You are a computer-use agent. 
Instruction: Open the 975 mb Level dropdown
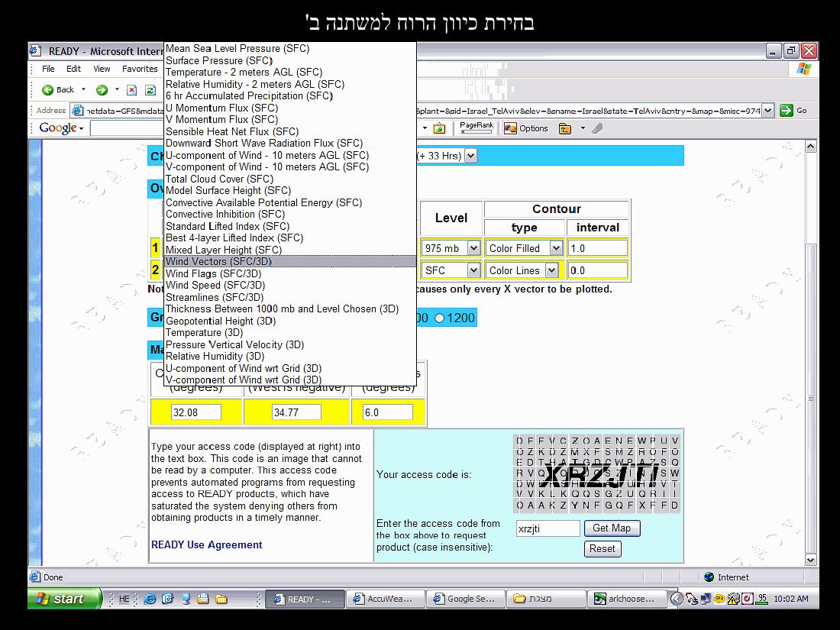tap(473, 249)
